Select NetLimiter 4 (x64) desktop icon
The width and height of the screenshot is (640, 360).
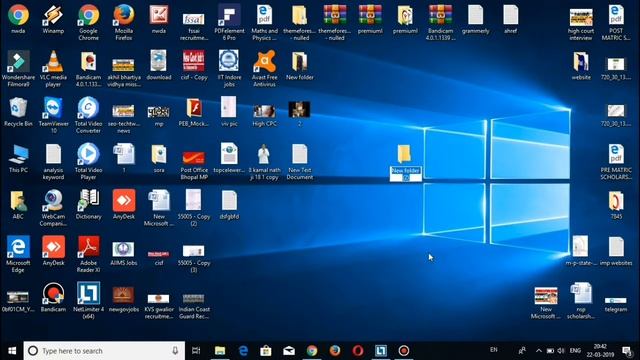coord(89,301)
